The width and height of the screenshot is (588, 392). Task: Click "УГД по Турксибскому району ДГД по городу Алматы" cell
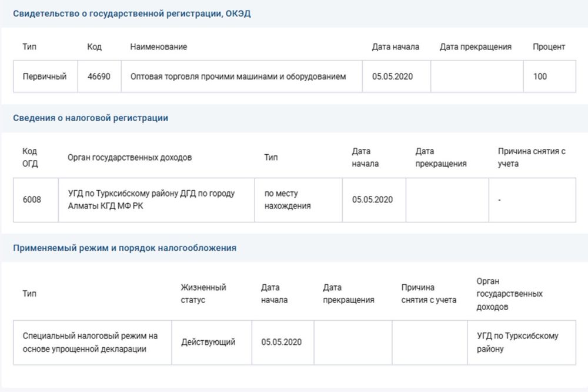(x=151, y=200)
